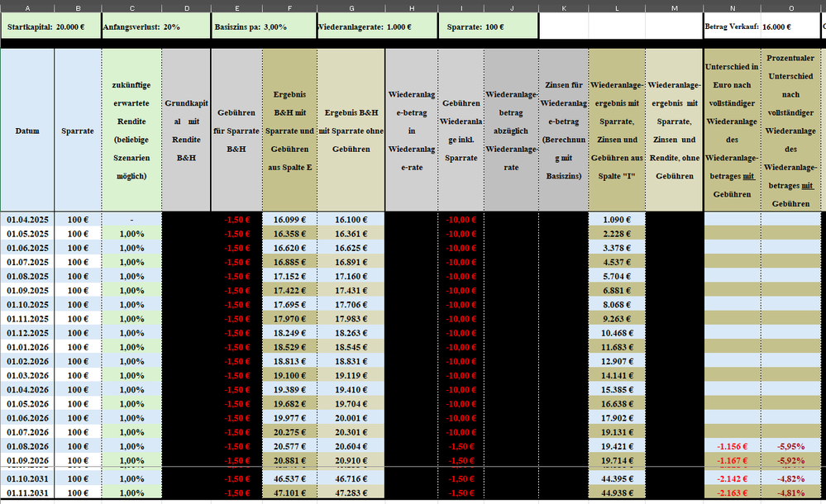826x504 pixels.
Task: Click the Anfangsverlust 20% cell
Action: tap(156, 27)
